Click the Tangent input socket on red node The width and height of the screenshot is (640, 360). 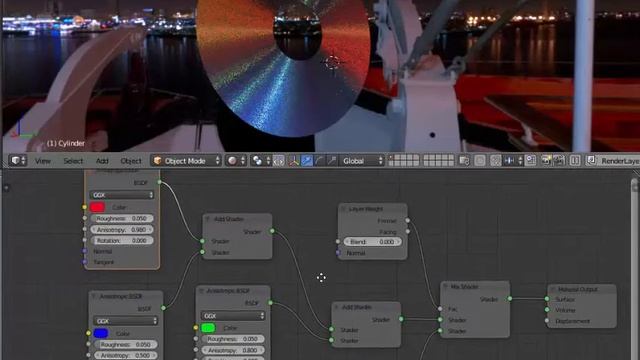tap(84, 262)
